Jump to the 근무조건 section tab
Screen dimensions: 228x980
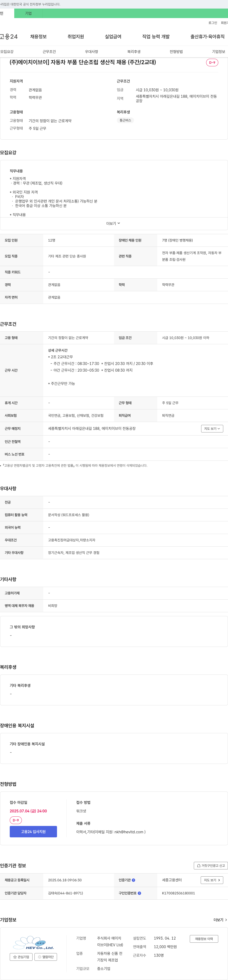pos(49,52)
